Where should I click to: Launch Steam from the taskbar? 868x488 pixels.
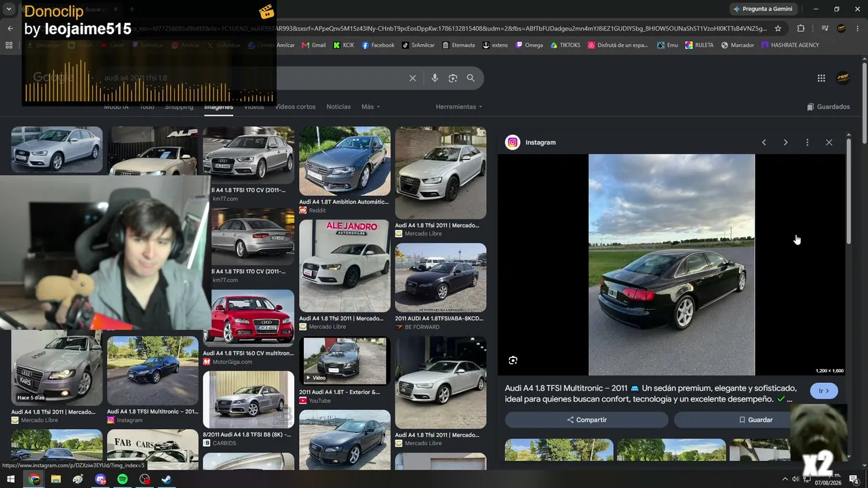[166, 479]
